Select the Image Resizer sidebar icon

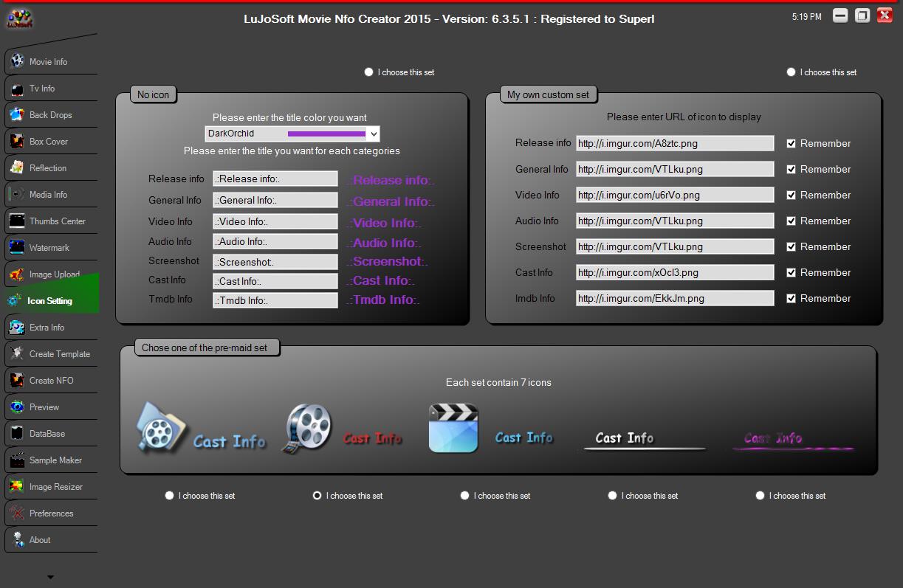coord(17,486)
